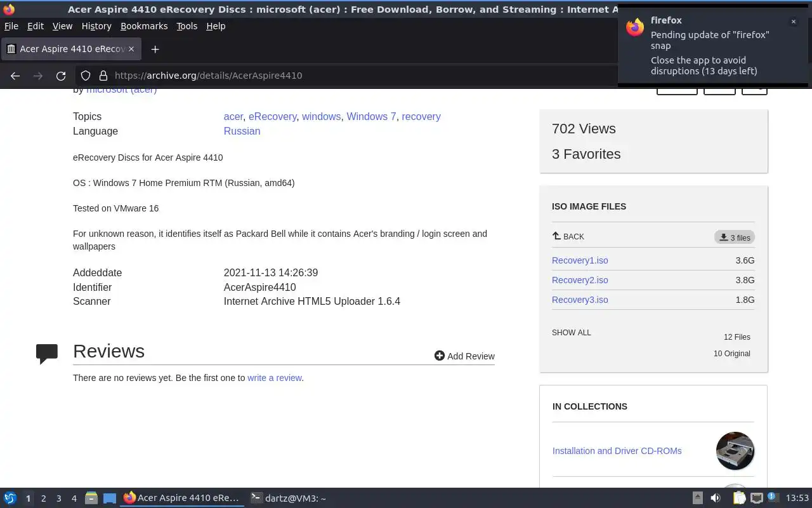
Task: Click the 702 Views text
Action: click(x=584, y=129)
